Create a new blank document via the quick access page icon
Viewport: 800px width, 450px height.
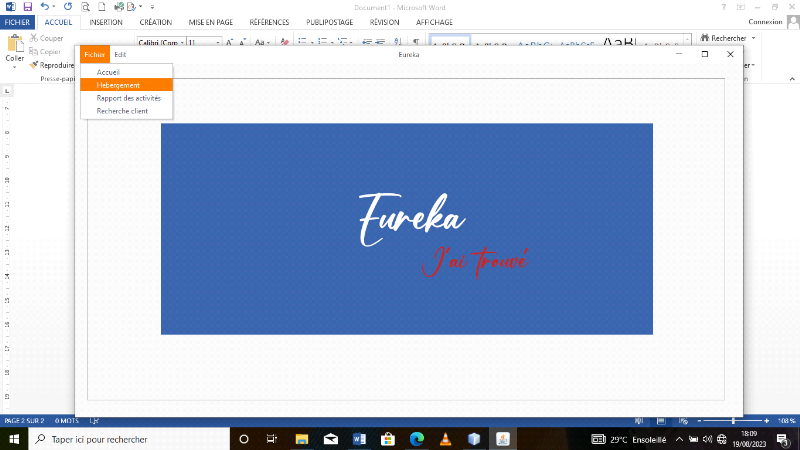(x=102, y=7)
